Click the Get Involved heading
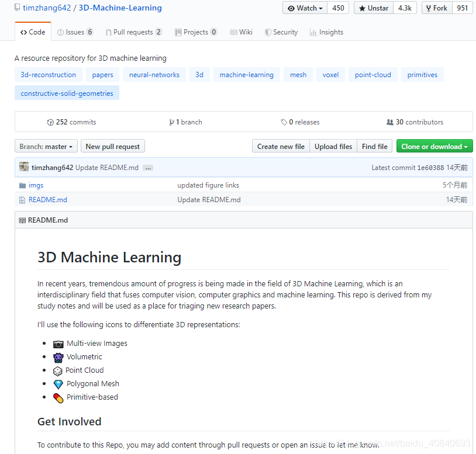This screenshot has height=454, width=476. click(69, 421)
